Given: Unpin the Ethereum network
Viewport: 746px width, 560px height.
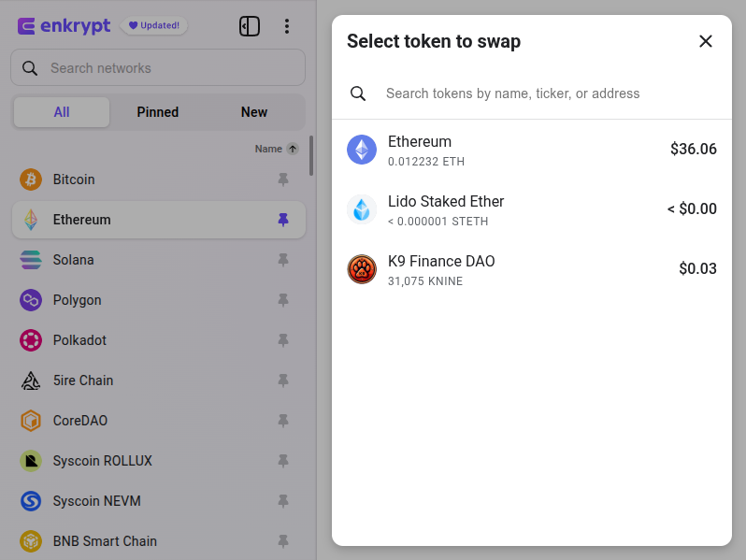Looking at the screenshot, I should pos(283,220).
